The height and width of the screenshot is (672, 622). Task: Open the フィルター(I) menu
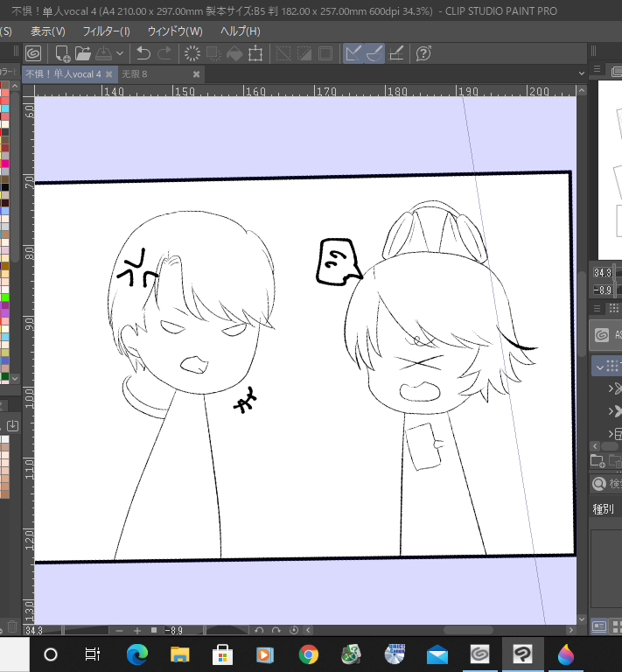(106, 31)
